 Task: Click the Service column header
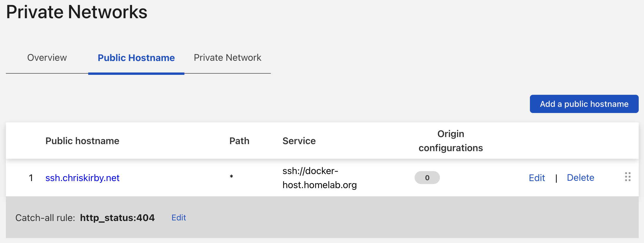[299, 141]
